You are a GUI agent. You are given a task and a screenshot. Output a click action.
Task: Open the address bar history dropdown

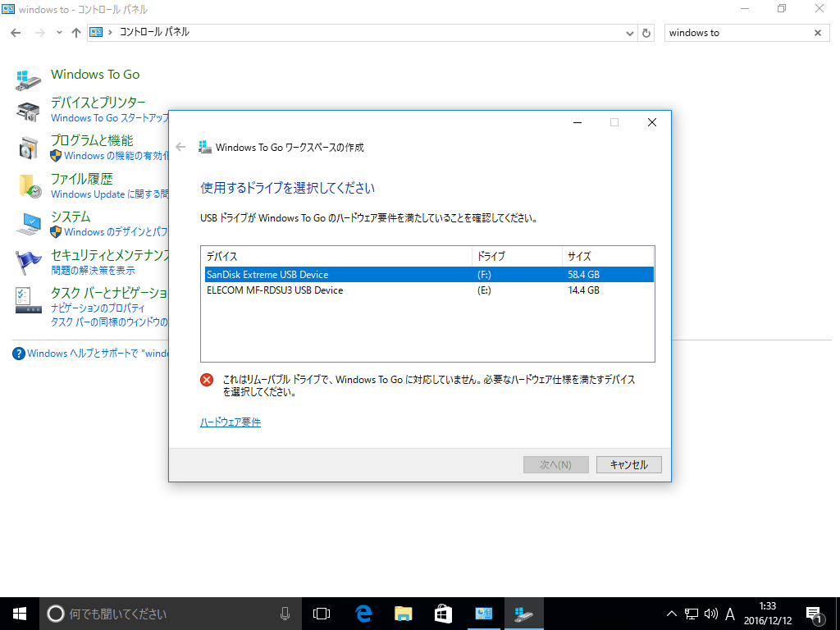coord(630,33)
